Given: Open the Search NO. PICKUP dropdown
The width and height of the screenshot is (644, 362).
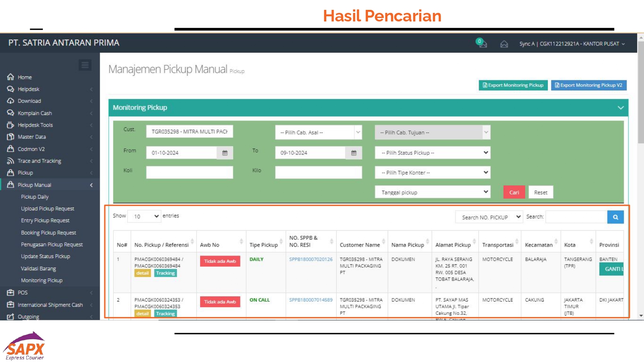Looking at the screenshot, I should click(489, 217).
